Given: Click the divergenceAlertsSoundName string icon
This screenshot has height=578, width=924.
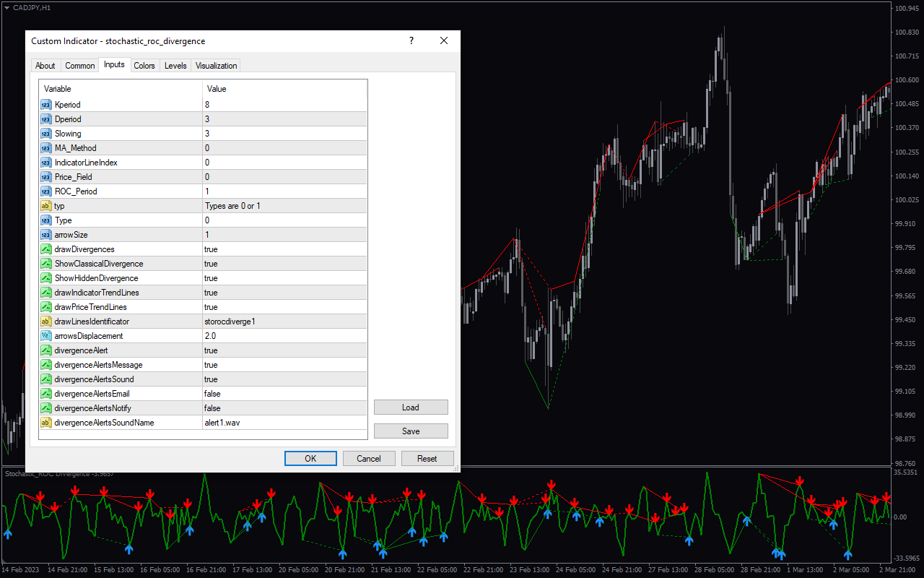Looking at the screenshot, I should (x=46, y=423).
